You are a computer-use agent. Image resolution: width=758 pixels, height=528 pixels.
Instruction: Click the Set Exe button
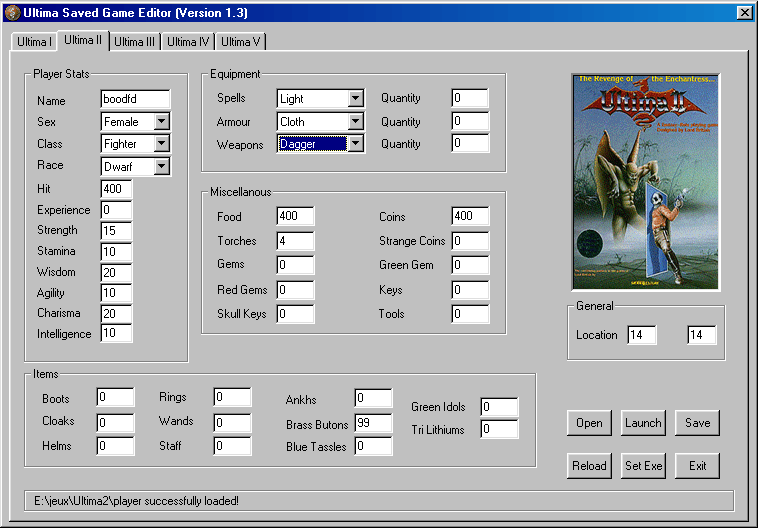coord(643,466)
